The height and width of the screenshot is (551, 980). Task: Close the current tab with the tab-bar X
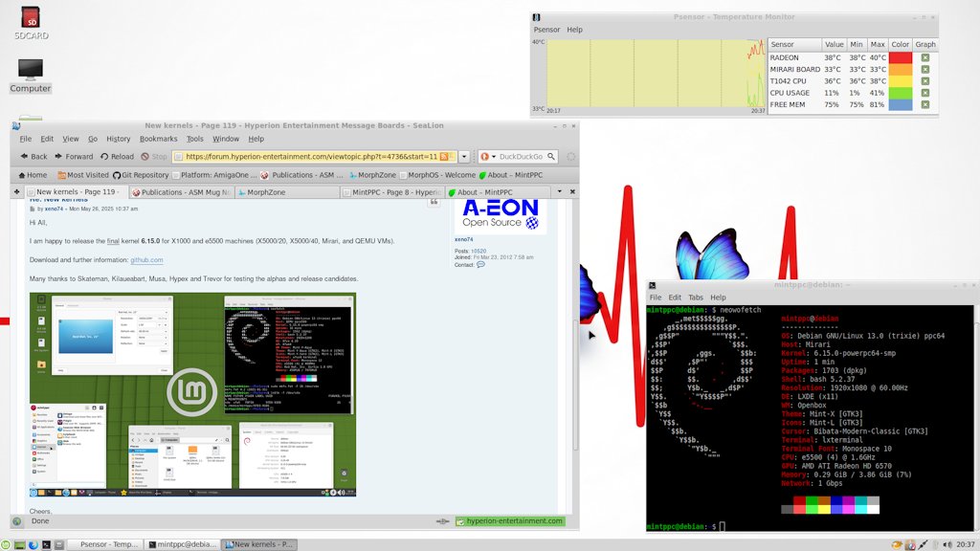tap(572, 191)
